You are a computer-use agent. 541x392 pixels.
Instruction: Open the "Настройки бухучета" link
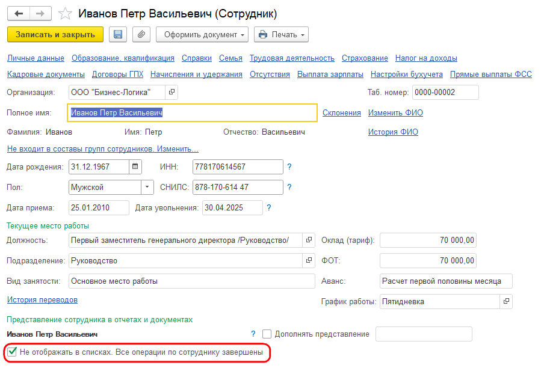click(x=407, y=74)
